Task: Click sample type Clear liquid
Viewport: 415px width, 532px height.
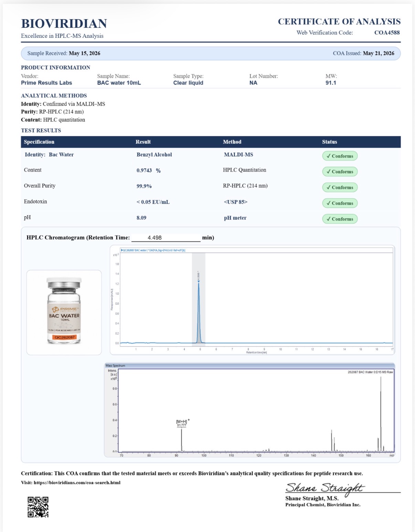Action: (x=188, y=83)
